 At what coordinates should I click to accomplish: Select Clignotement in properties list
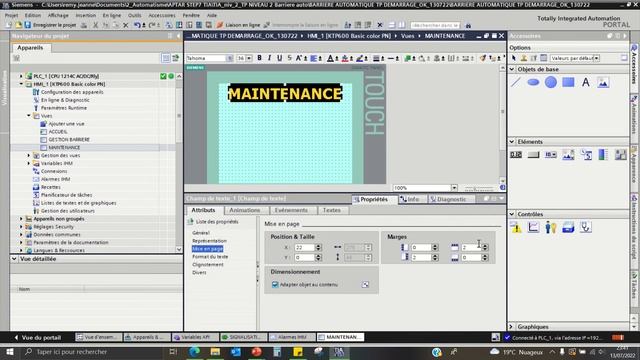coord(208,264)
